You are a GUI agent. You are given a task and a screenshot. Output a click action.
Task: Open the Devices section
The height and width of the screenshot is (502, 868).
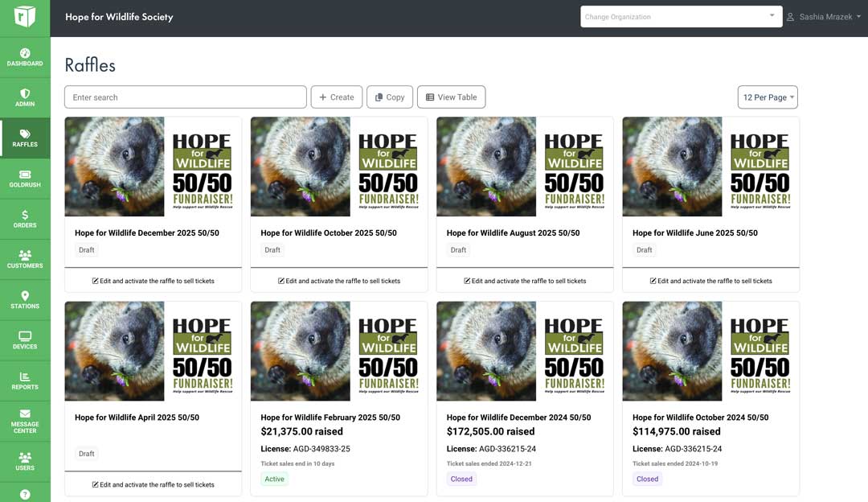pos(25,340)
